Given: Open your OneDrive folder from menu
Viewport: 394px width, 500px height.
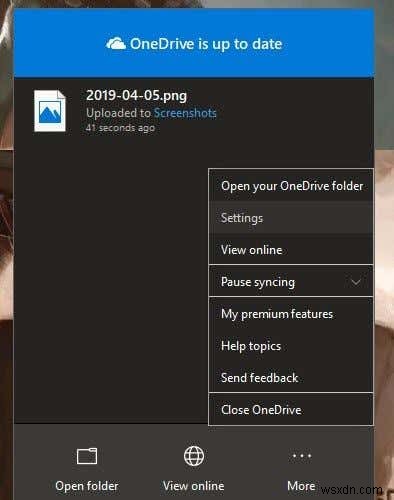Looking at the screenshot, I should (291, 186).
